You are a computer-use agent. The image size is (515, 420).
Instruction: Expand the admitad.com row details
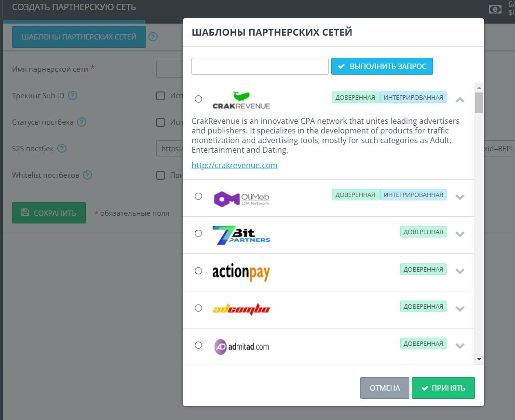coord(460,345)
